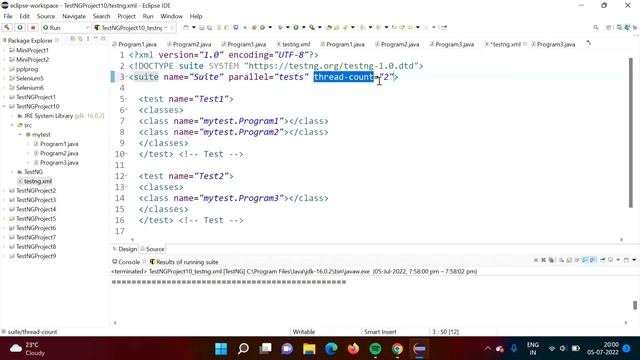Click the New file toolbar icon
640x360 pixels.
point(186,27)
